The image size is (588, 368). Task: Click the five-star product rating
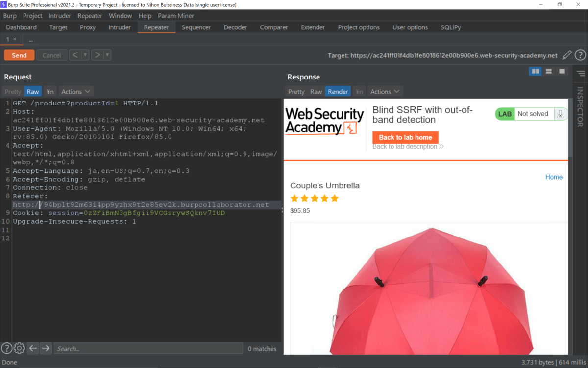(314, 198)
